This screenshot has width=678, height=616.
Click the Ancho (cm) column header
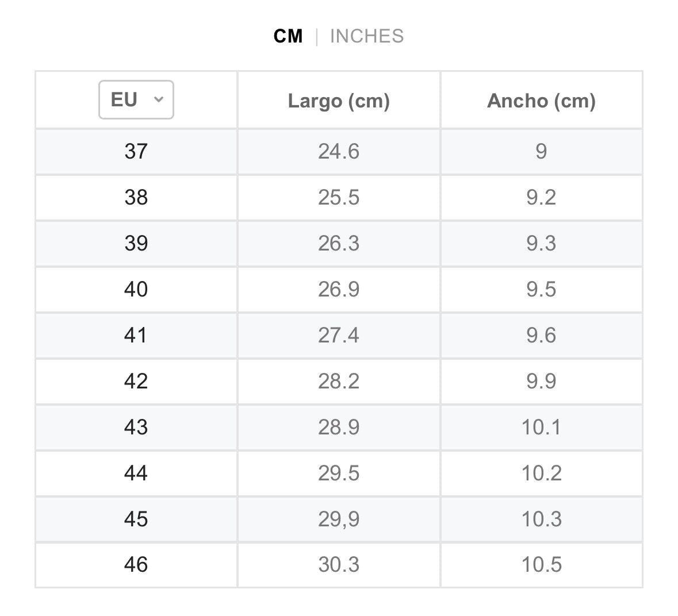[541, 101]
